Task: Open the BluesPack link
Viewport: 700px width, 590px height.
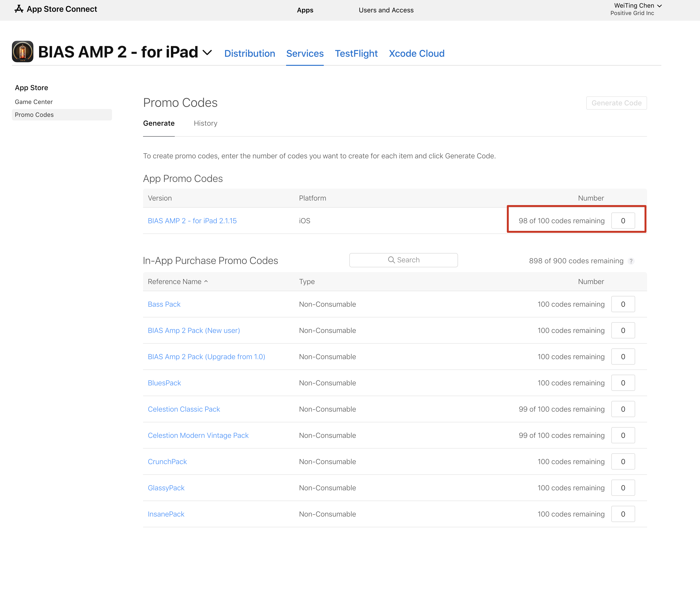Action: click(x=165, y=383)
